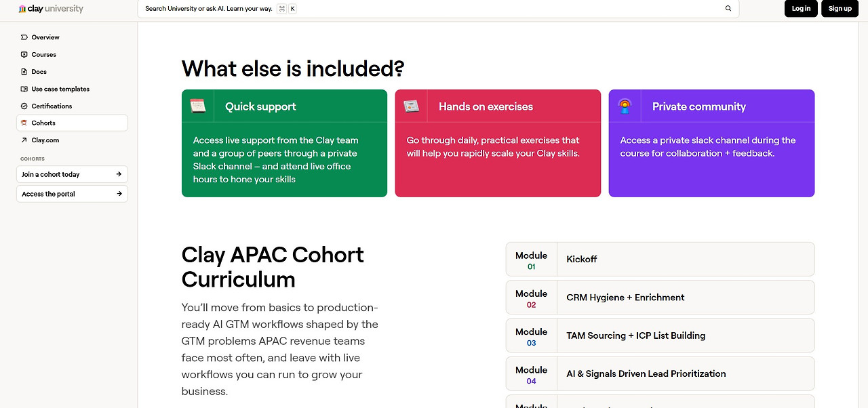This screenshot has height=408, width=868.
Task: Open the Overview sidebar icon
Action: [x=24, y=37]
